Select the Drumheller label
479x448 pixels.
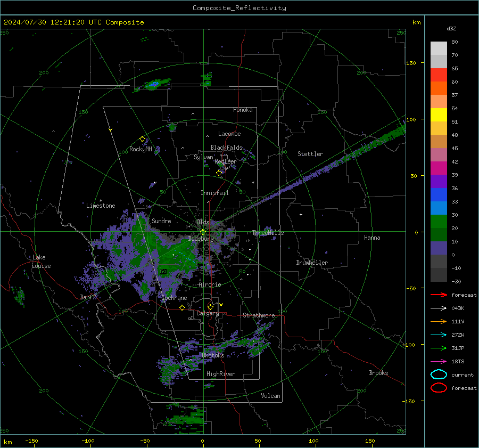(312, 263)
